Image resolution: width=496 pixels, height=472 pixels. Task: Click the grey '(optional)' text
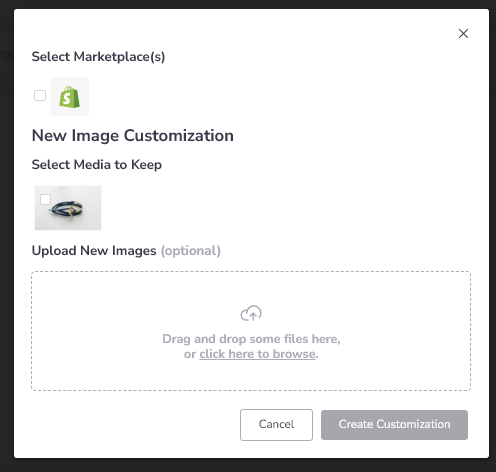pos(191,251)
